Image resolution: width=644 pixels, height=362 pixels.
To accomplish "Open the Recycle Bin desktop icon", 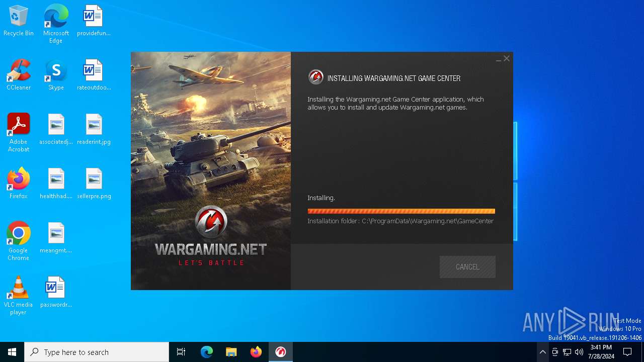I will pyautogui.click(x=19, y=21).
